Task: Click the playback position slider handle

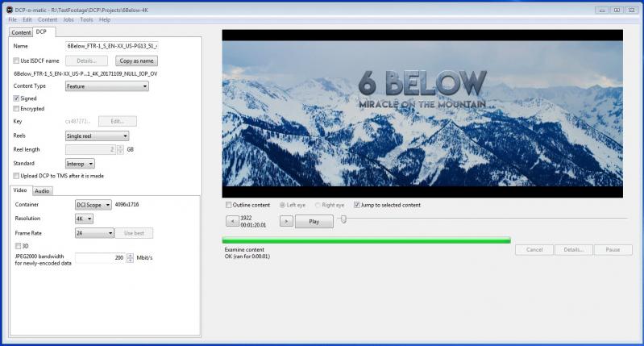Action: (x=344, y=219)
